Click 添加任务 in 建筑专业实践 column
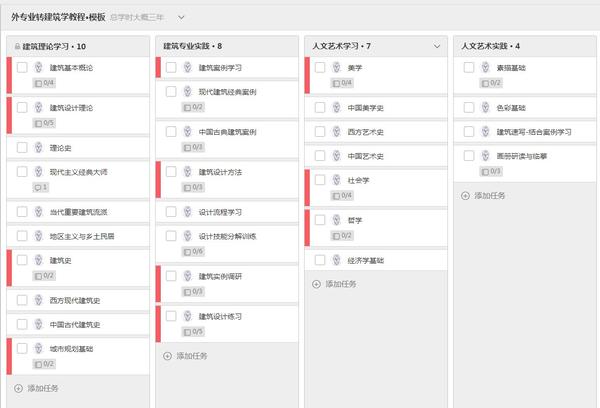The height and width of the screenshot is (408, 600). click(x=191, y=356)
